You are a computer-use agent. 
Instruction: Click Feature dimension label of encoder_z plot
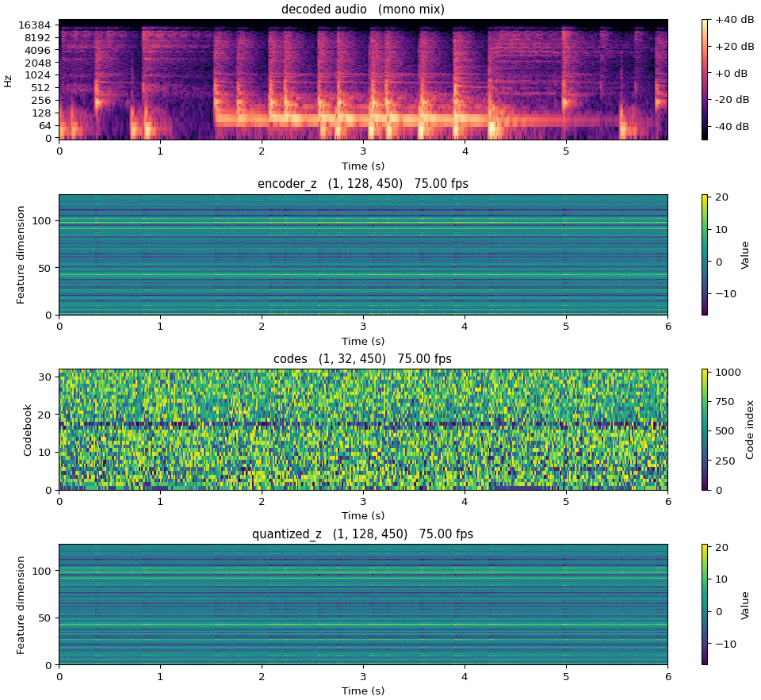21,254
